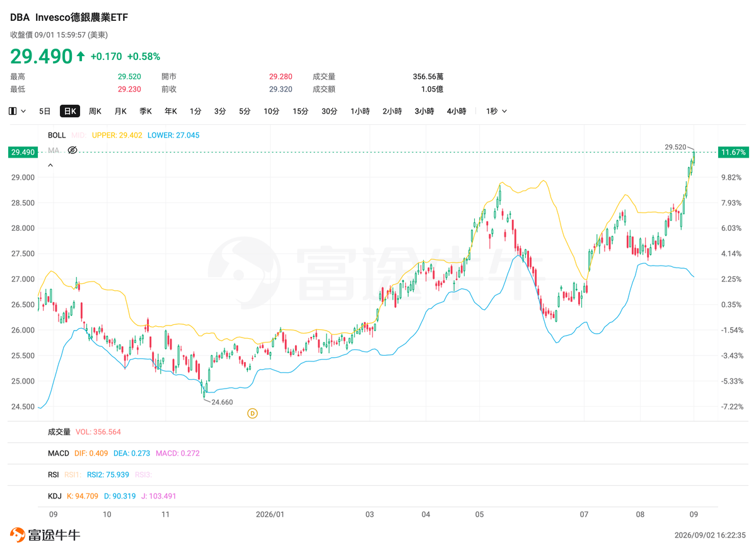
Task: Click the faded RSI1 label
Action: (73, 475)
